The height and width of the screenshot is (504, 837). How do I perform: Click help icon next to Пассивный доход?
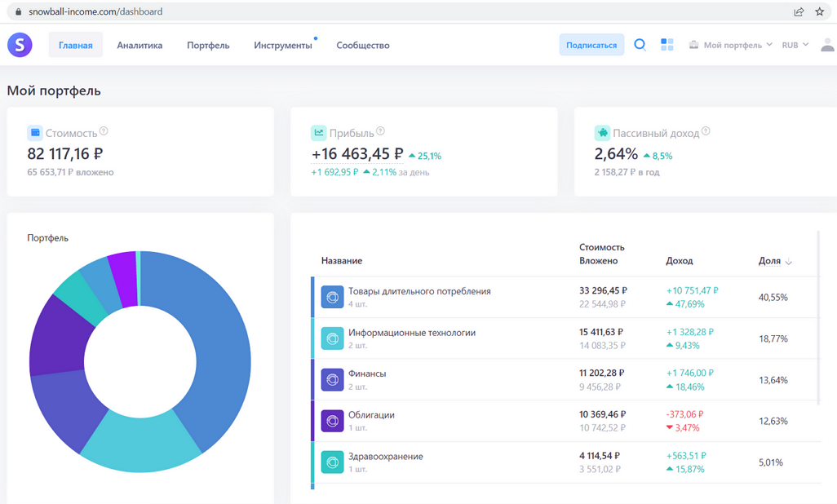(x=706, y=131)
